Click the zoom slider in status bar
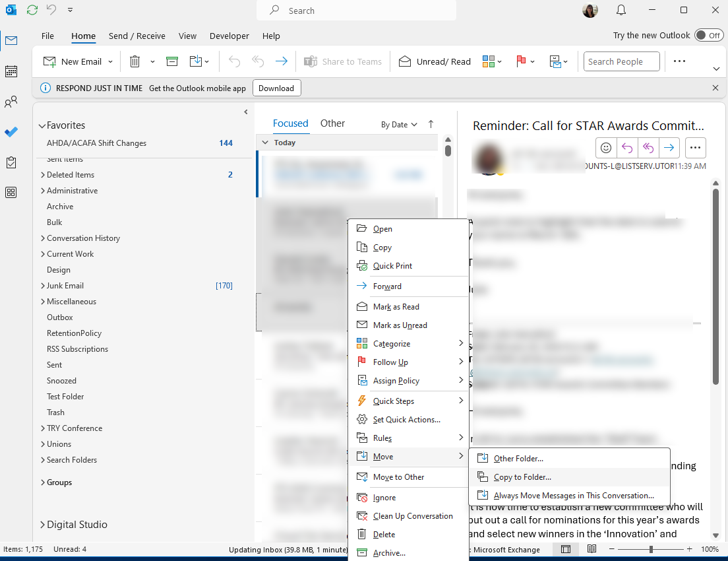Image resolution: width=728 pixels, height=561 pixels. 651,549
